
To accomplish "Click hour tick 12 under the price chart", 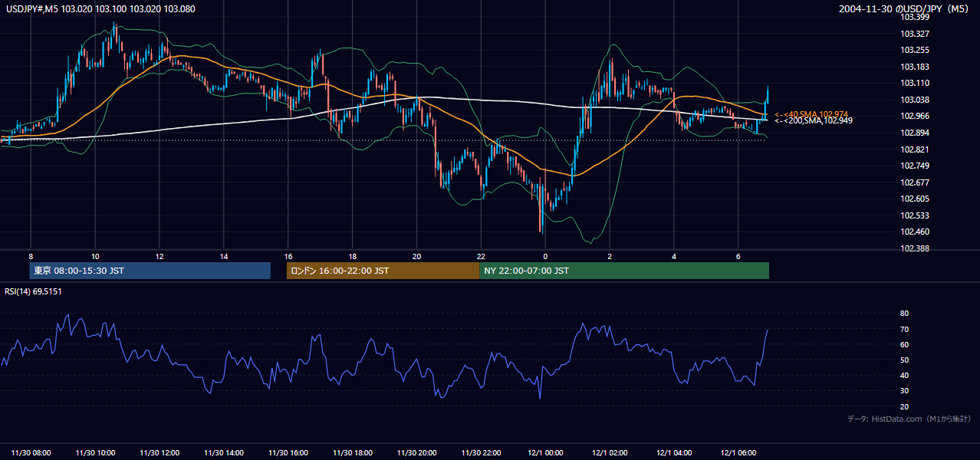I will click(159, 255).
